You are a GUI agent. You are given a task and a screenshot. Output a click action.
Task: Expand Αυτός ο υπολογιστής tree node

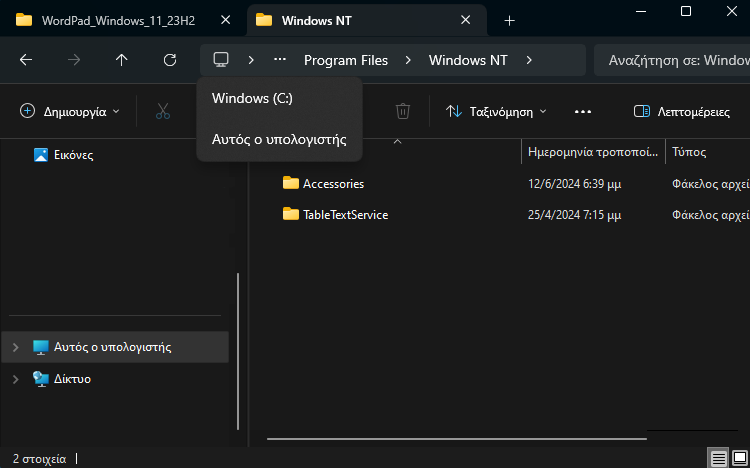(x=15, y=347)
